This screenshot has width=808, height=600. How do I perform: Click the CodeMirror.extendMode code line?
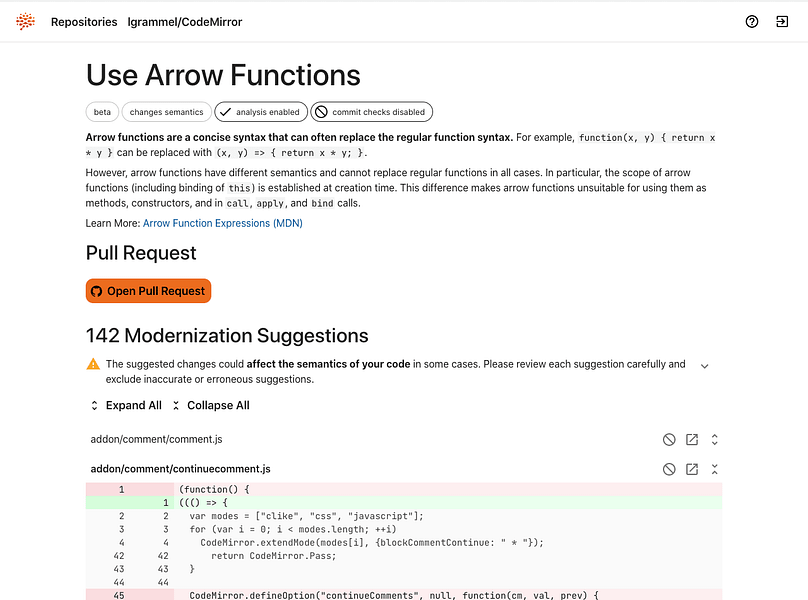404,543
